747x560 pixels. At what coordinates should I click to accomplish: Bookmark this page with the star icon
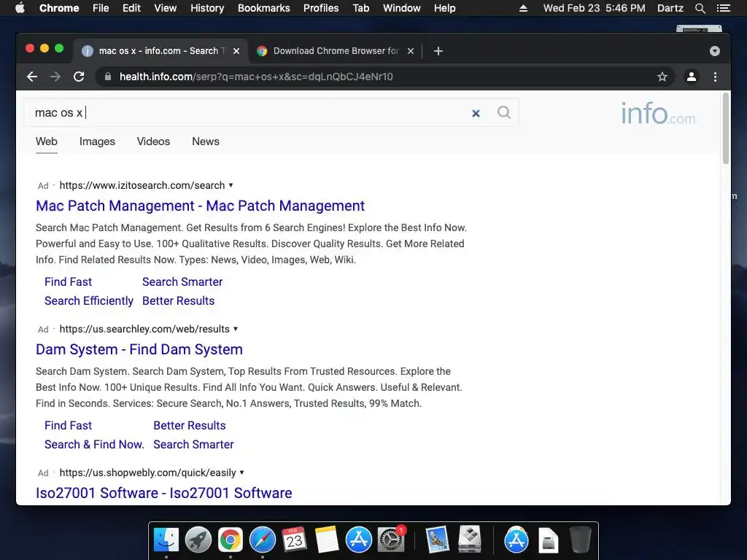pos(662,77)
